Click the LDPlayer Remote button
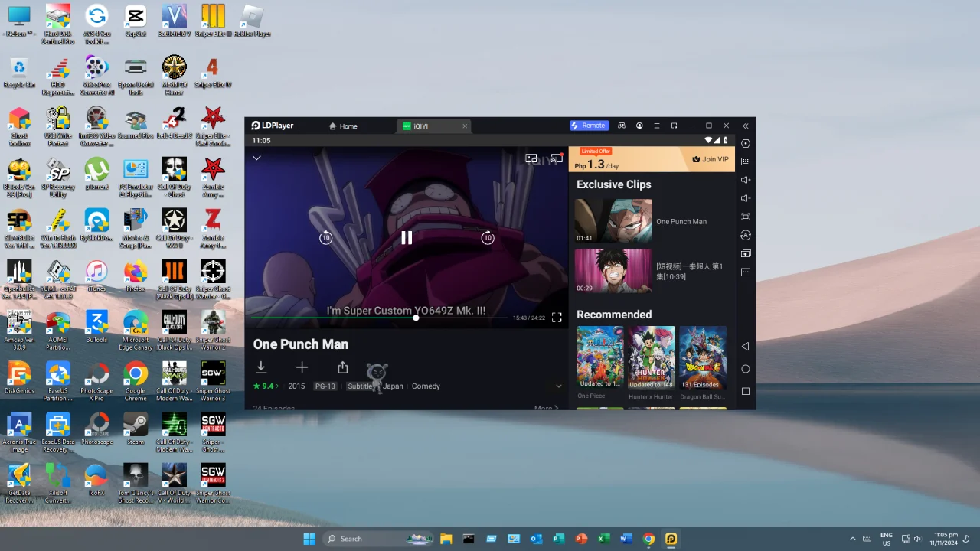 click(589, 126)
